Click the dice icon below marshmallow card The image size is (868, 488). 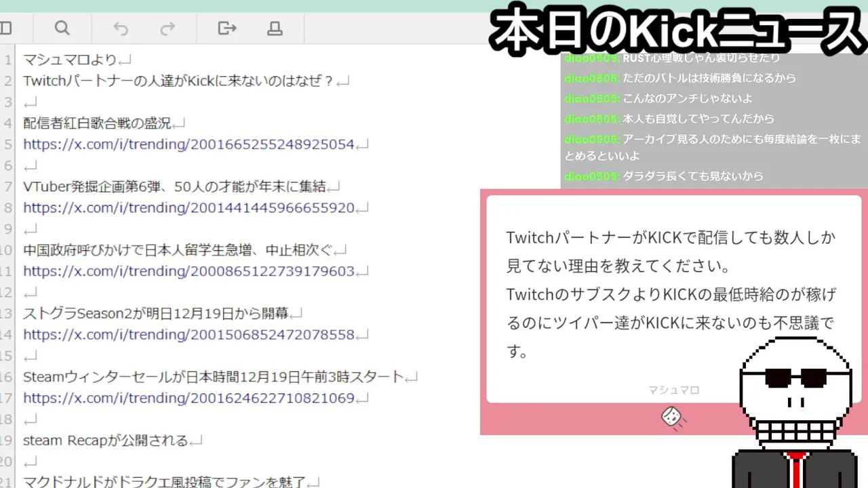(673, 417)
